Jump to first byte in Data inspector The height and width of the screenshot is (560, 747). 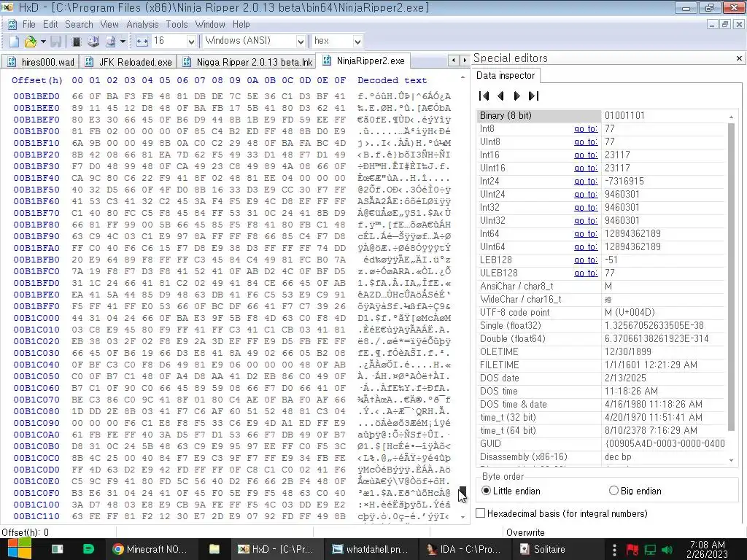click(x=484, y=96)
